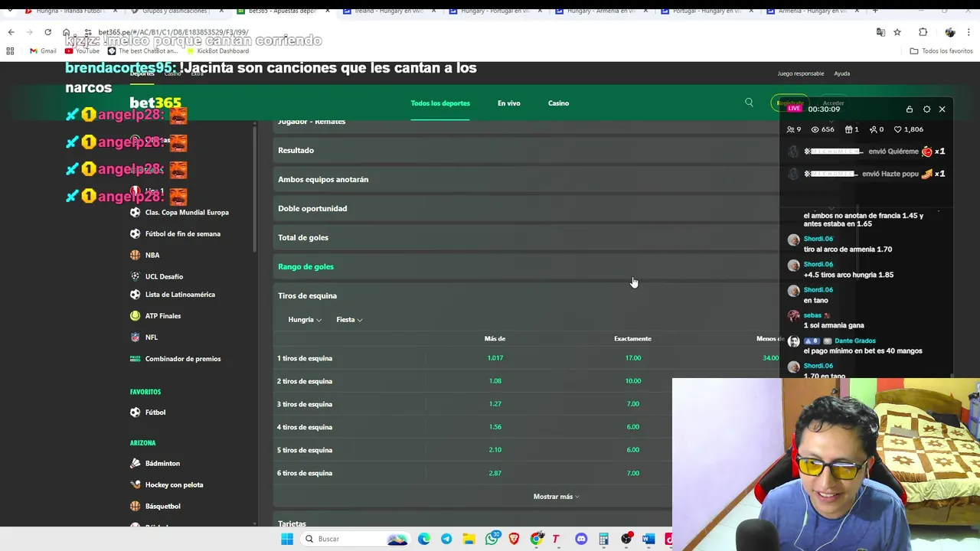Screen dimensions: 980x551
Task: Open YouTube bookmark
Action: coord(82,51)
